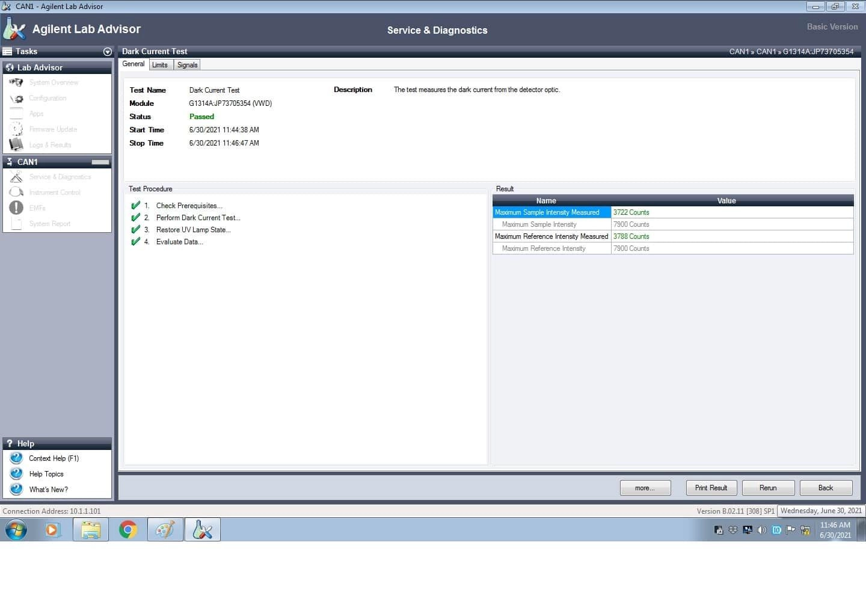Click the Service & Diagnostics sidebar icon

click(x=16, y=177)
